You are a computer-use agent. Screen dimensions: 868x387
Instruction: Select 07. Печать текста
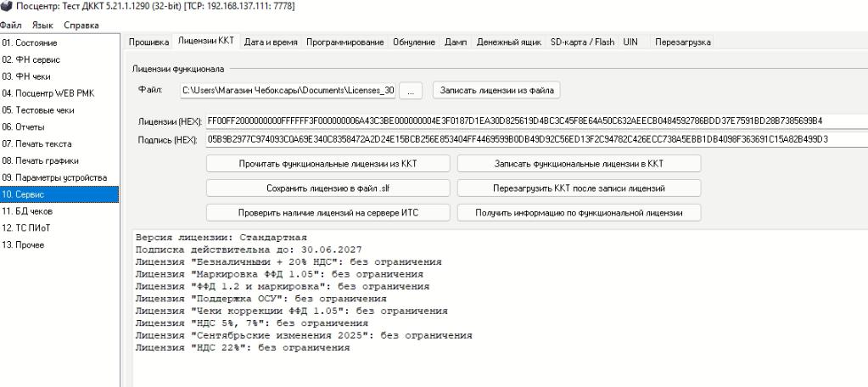59,144
